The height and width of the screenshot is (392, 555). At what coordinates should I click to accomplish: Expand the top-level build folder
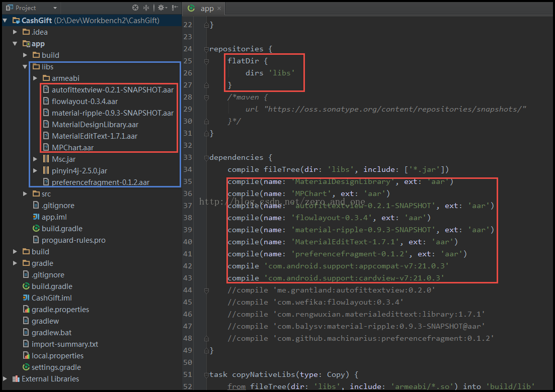tap(15, 251)
